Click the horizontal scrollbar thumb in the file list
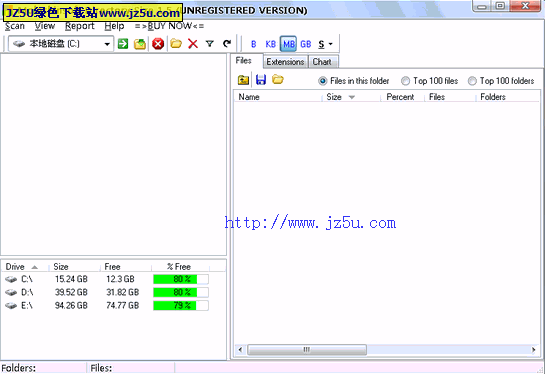The height and width of the screenshot is (374, 545). click(x=307, y=350)
